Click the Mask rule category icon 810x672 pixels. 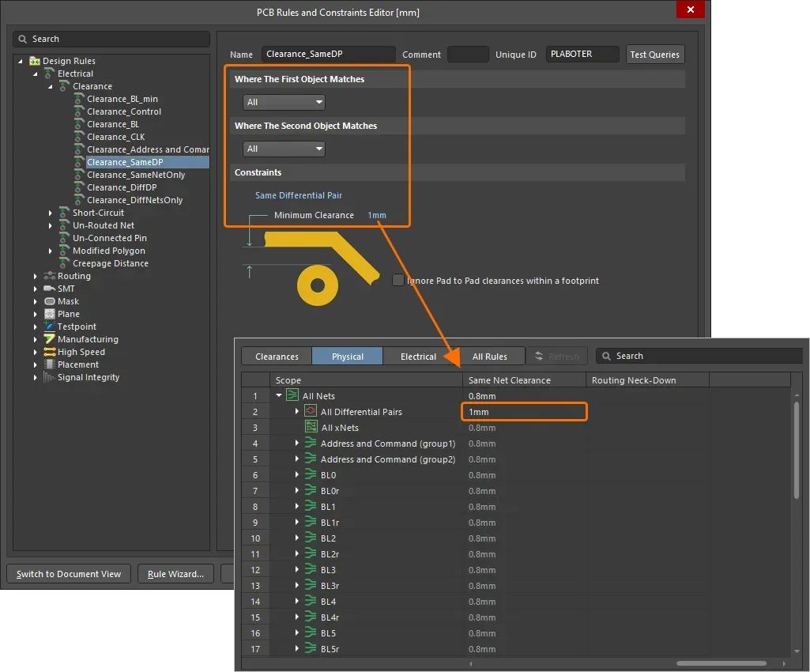50,301
